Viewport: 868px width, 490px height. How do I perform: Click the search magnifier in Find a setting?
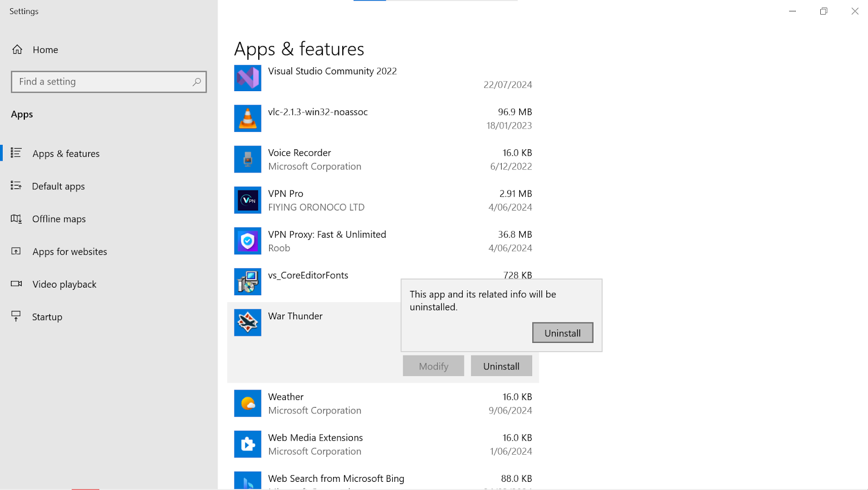pos(197,82)
